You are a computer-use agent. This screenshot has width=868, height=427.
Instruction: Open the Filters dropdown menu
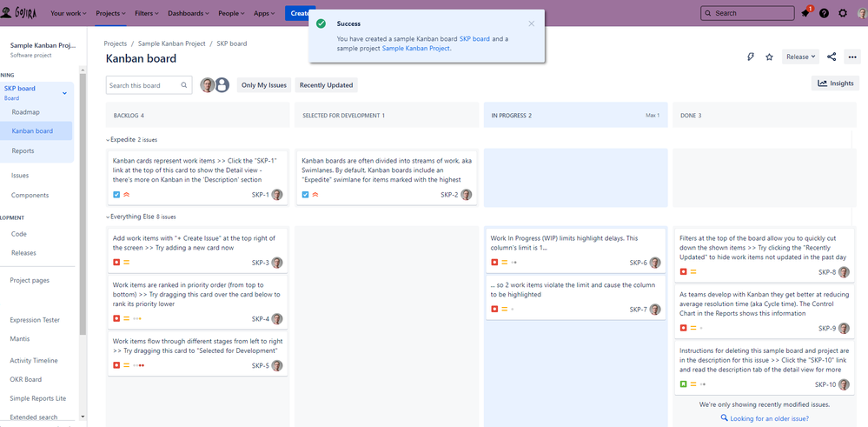click(147, 13)
